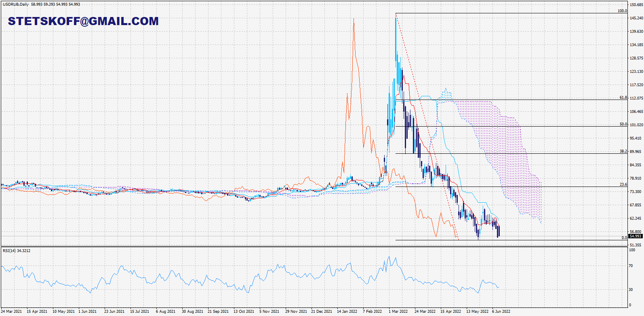
Task: Select the Fibonacci 0.0 level label
Action: [624, 238]
